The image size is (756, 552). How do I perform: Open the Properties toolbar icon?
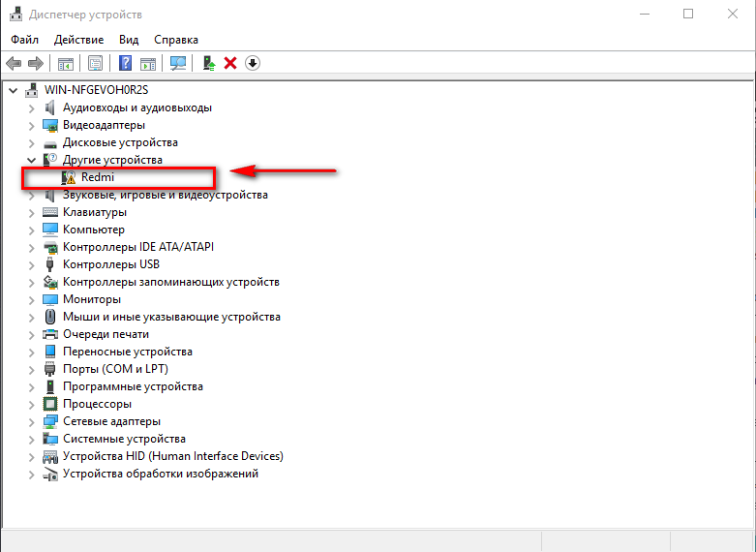[96, 63]
